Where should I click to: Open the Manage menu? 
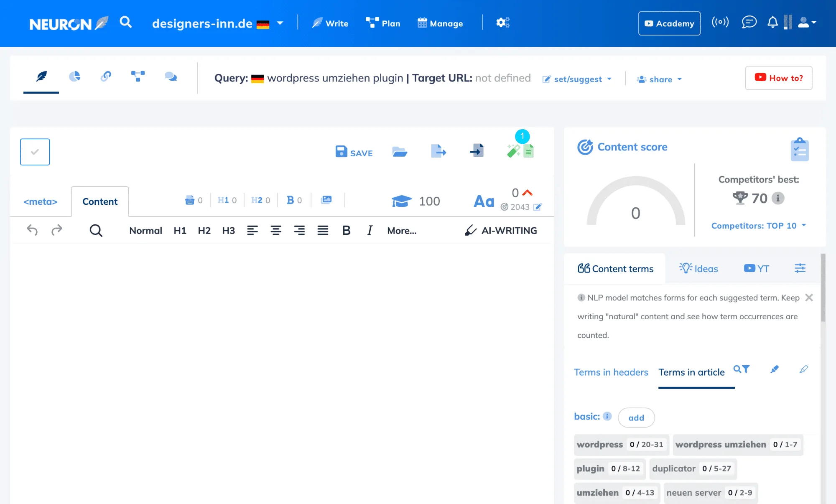pyautogui.click(x=440, y=23)
